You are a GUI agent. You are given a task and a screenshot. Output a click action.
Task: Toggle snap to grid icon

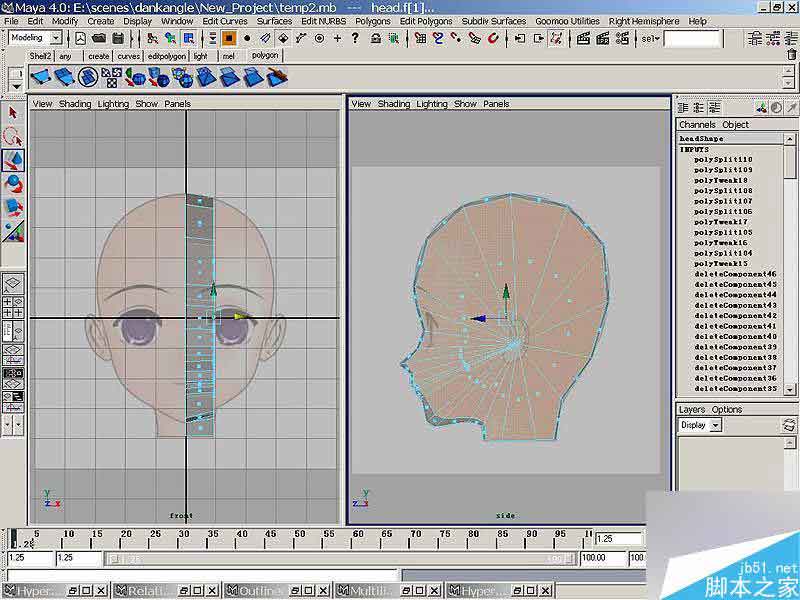420,38
